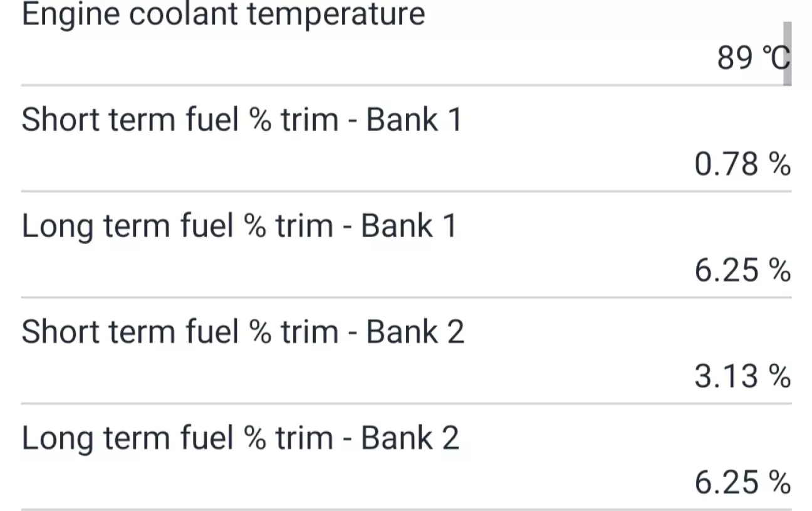This screenshot has width=812, height=511.
Task: Click Bank 2 long term 6.25 % value
Action: pyautogui.click(x=742, y=483)
